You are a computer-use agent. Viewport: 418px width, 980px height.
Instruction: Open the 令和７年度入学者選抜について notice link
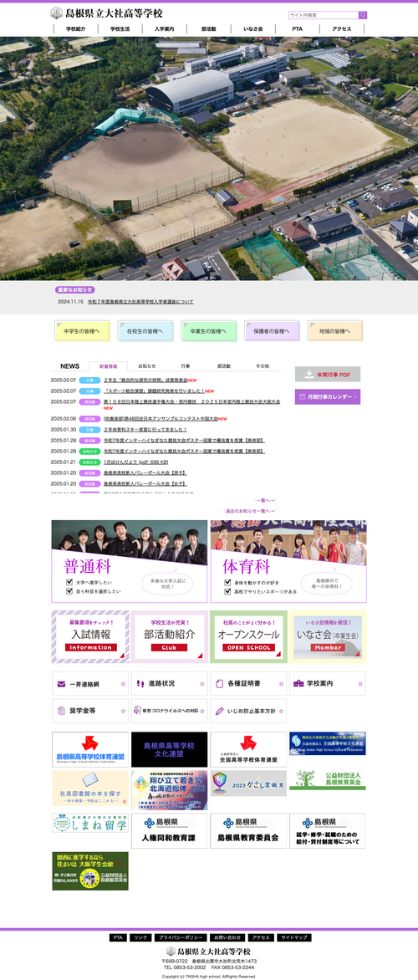pyautogui.click(x=140, y=301)
